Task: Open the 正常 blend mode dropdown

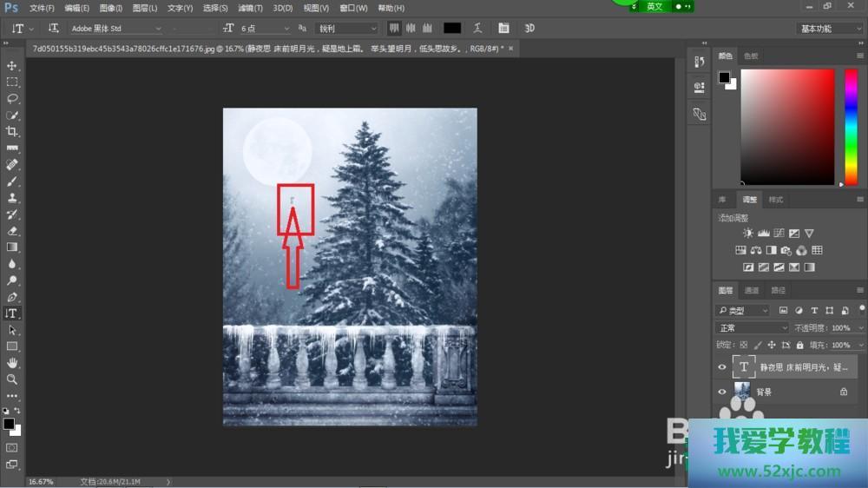Action: point(752,328)
